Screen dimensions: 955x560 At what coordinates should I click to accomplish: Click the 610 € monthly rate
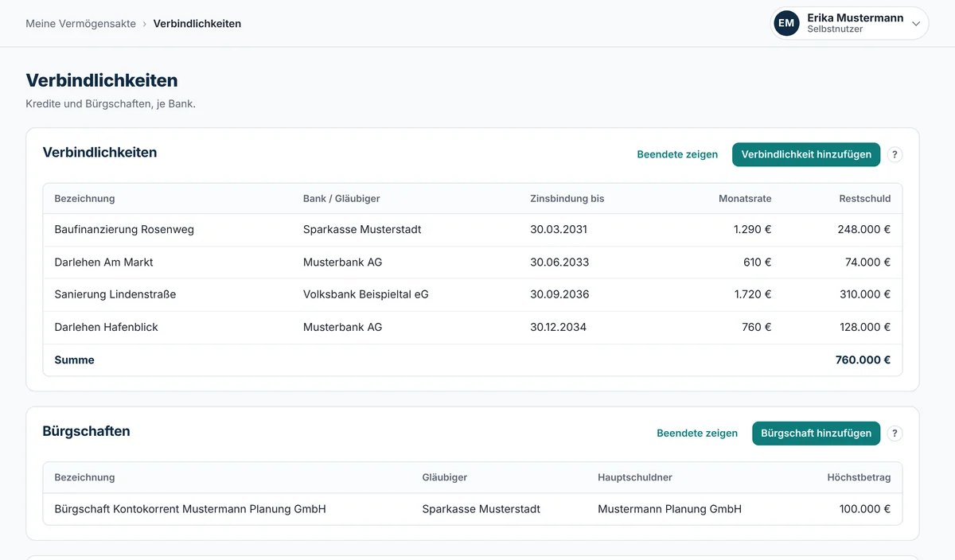(x=757, y=262)
